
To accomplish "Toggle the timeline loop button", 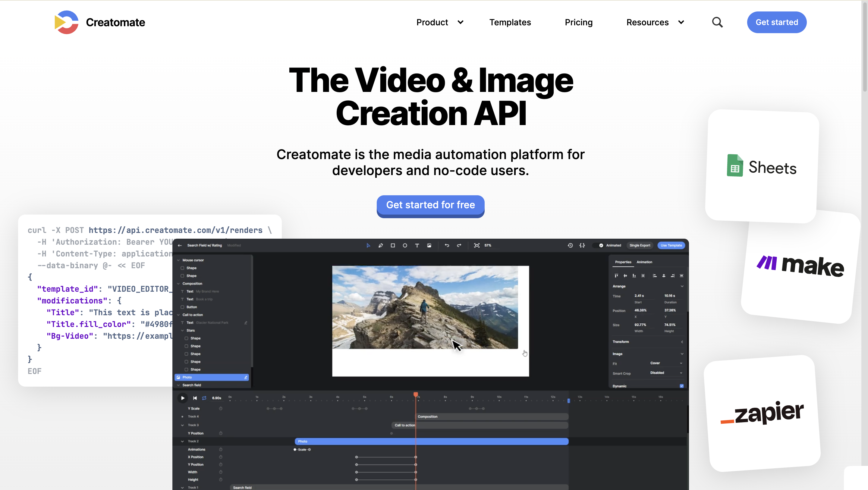I will 204,398.
